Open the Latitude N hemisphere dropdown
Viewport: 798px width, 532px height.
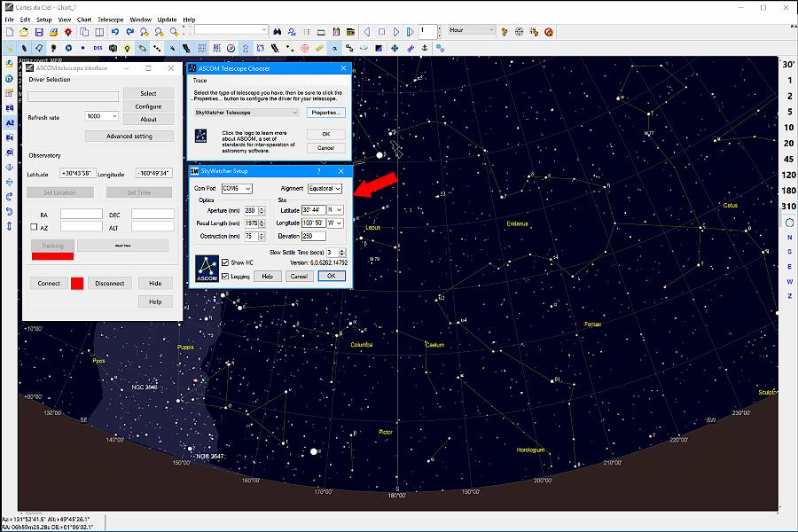335,210
